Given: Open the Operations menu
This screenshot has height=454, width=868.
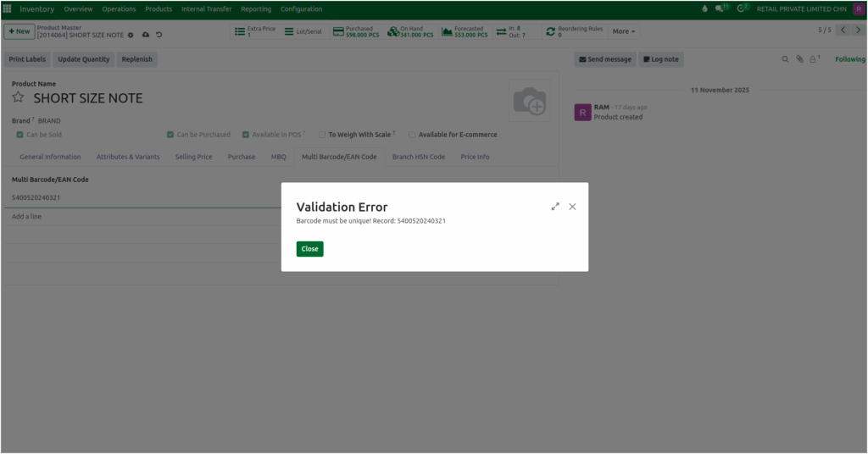Looking at the screenshot, I should [x=119, y=8].
